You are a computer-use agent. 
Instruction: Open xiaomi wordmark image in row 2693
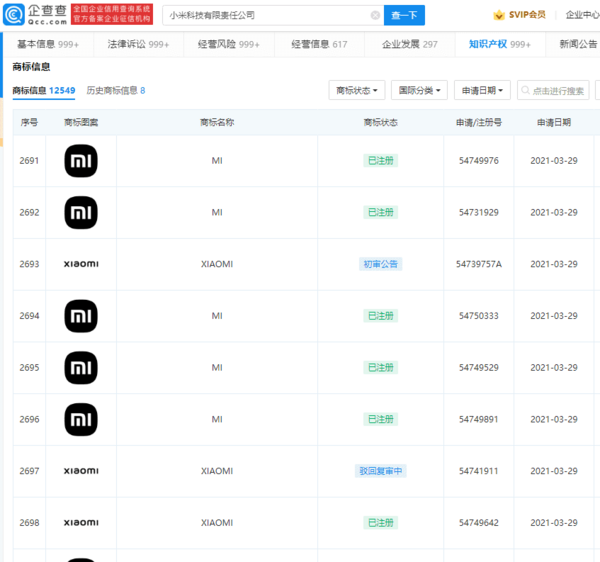coord(81,264)
